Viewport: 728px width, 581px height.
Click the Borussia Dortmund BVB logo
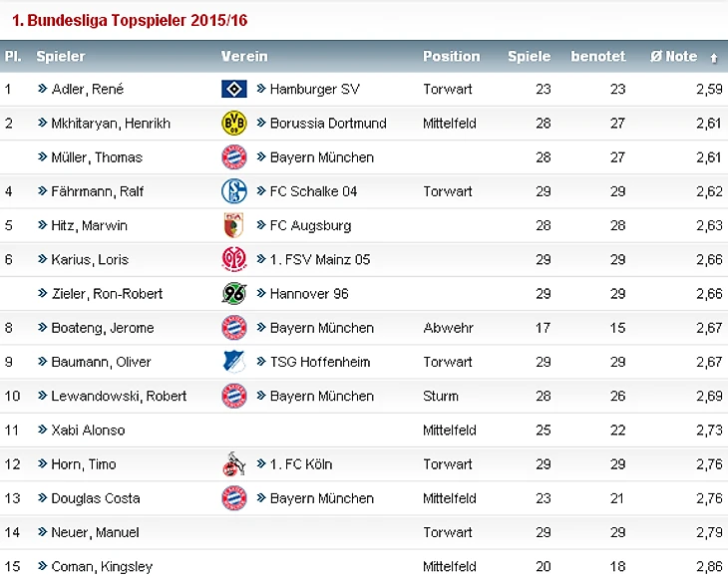click(233, 124)
